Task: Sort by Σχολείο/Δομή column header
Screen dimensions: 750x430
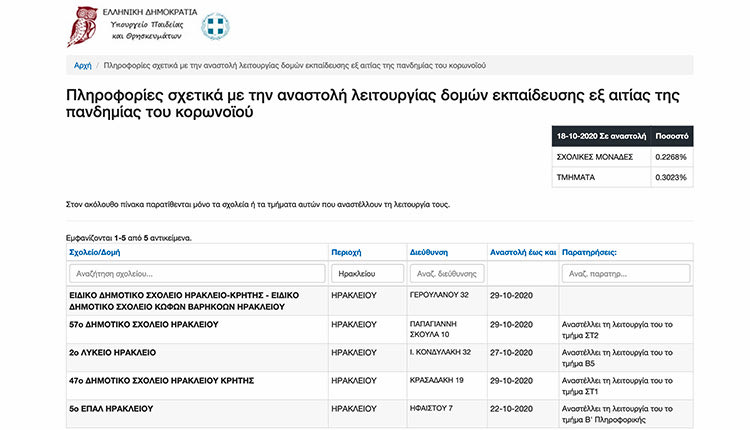Action: [x=95, y=252]
